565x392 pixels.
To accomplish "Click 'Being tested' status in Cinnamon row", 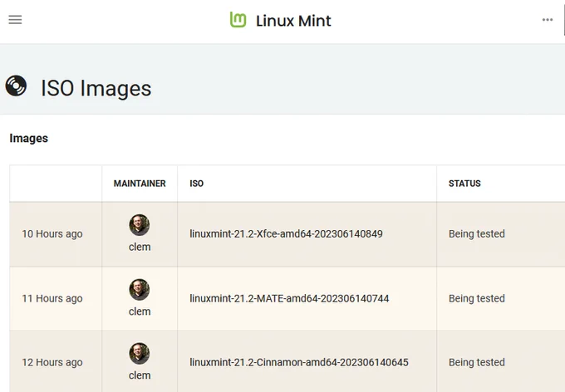I will (477, 362).
